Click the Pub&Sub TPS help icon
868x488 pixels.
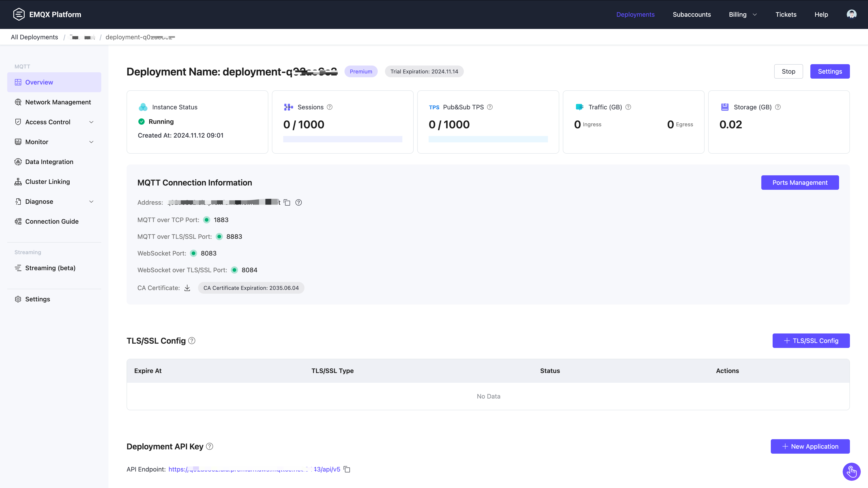[x=490, y=107]
